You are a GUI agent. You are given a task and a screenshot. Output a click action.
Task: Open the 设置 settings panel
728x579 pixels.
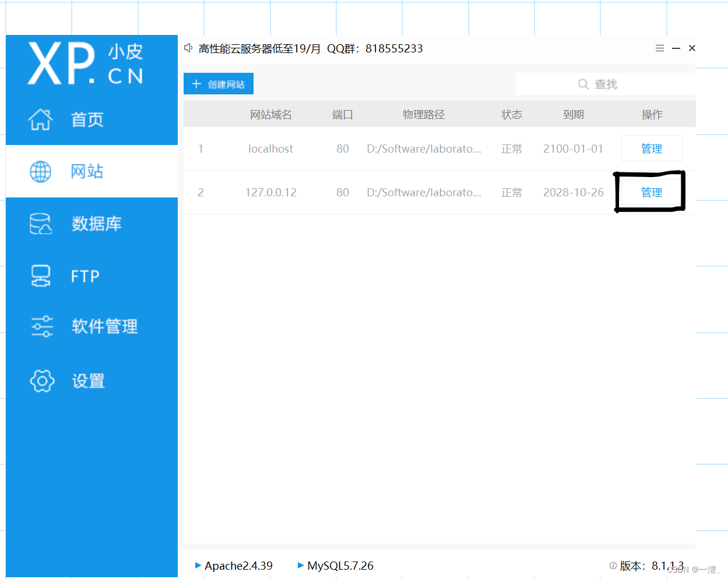pos(87,380)
